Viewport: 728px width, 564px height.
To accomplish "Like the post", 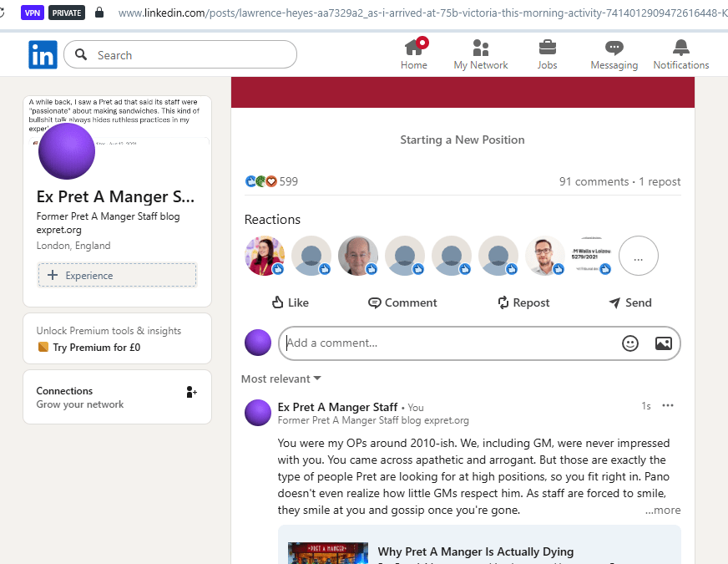I will click(x=290, y=302).
